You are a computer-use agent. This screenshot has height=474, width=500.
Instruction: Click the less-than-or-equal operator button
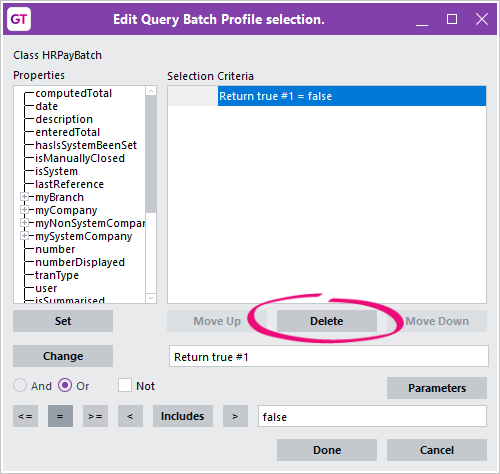coord(25,416)
